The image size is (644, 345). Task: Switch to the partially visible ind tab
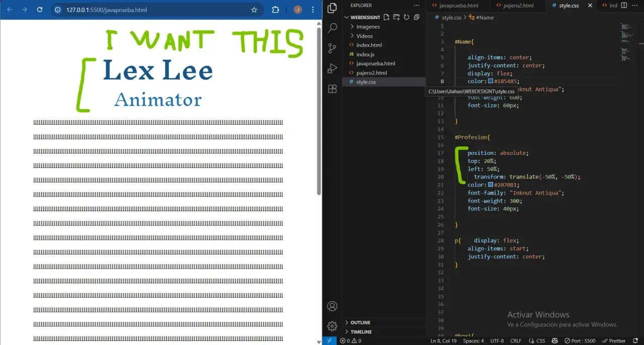(609, 6)
